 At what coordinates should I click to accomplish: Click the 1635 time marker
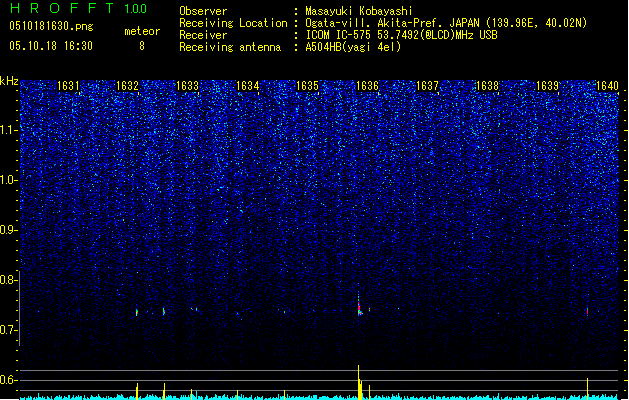point(307,86)
